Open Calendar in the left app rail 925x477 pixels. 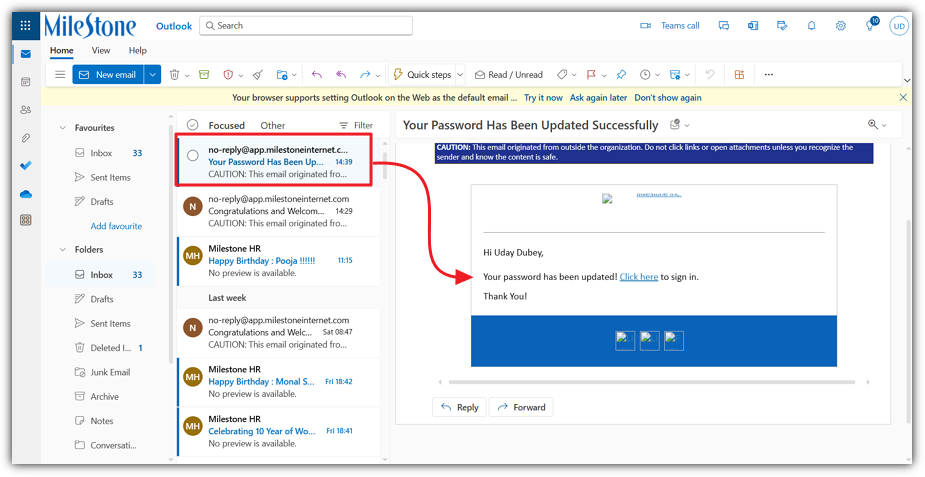tap(25, 82)
